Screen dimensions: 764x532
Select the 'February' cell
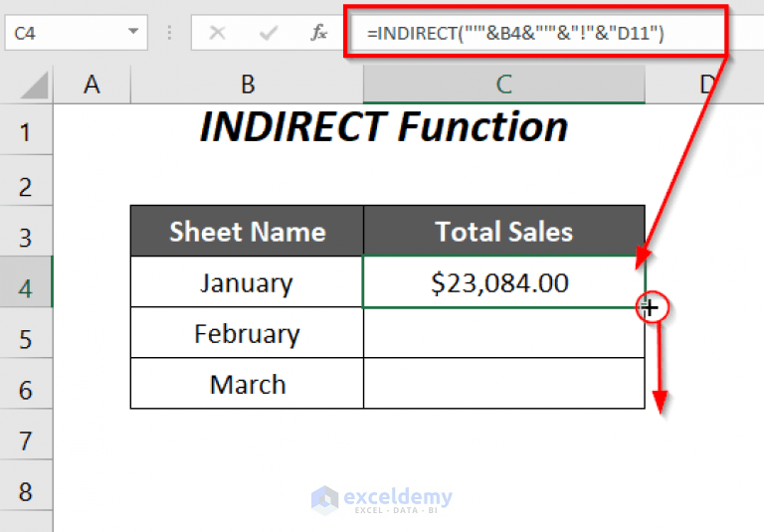pyautogui.click(x=247, y=333)
